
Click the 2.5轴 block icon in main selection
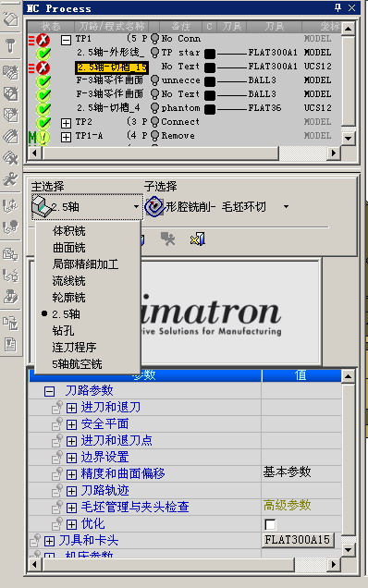coord(42,206)
